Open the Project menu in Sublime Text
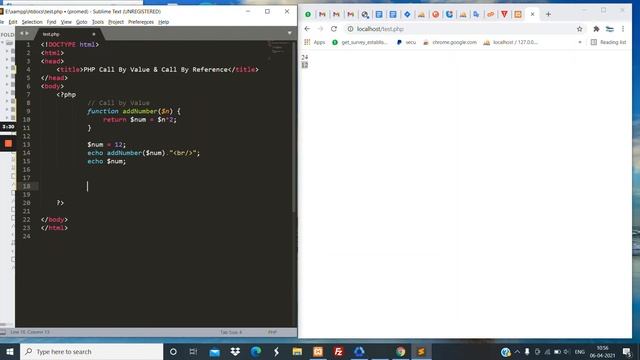Image resolution: width=640 pixels, height=360 pixels. [x=116, y=22]
